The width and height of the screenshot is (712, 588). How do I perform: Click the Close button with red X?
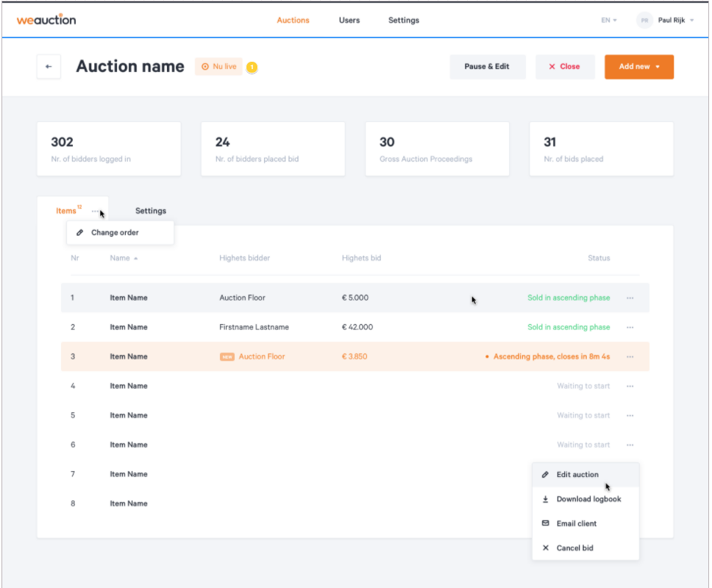[565, 66]
